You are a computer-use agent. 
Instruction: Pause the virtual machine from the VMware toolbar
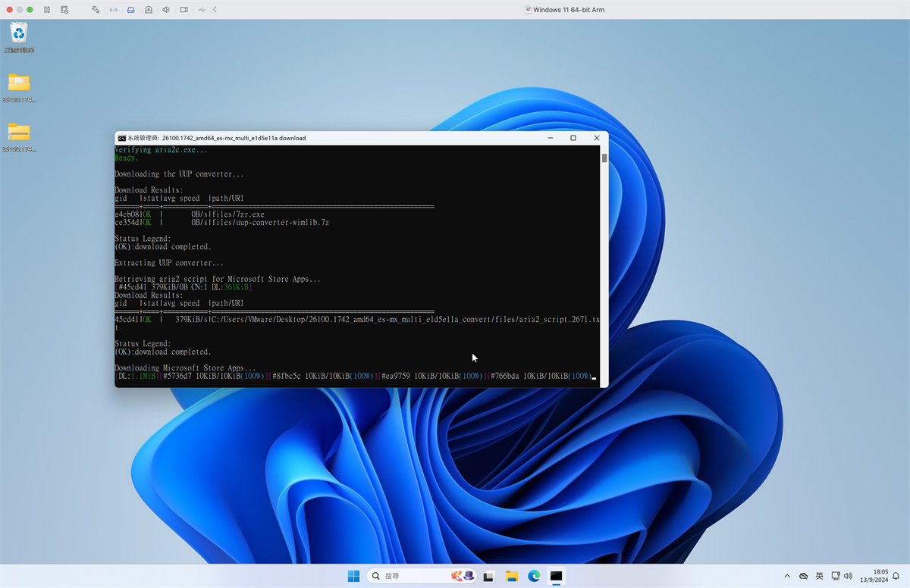pyautogui.click(x=47, y=10)
